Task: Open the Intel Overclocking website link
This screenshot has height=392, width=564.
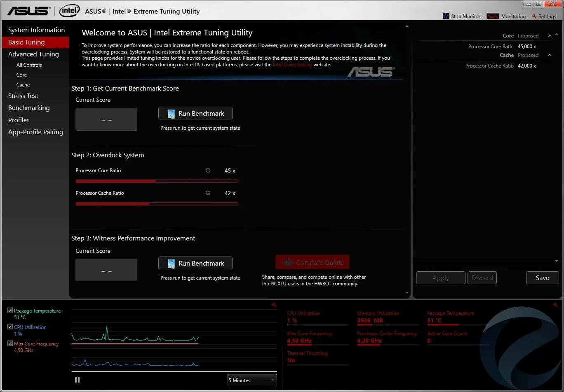Action: click(x=292, y=65)
